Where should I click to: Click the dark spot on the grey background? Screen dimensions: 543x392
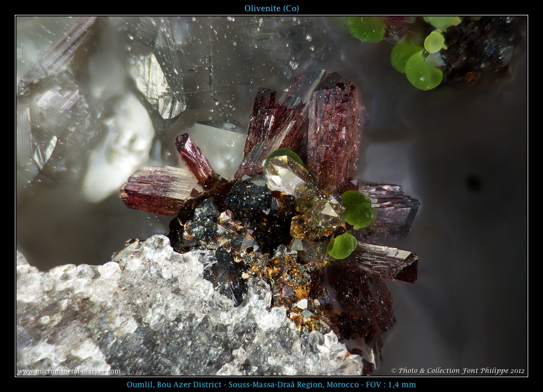click(474, 183)
